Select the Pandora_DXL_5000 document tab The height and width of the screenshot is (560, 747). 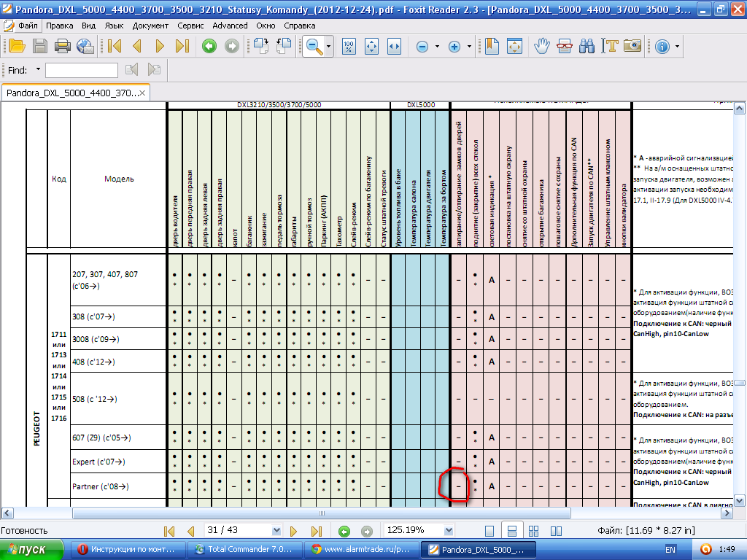(x=76, y=93)
